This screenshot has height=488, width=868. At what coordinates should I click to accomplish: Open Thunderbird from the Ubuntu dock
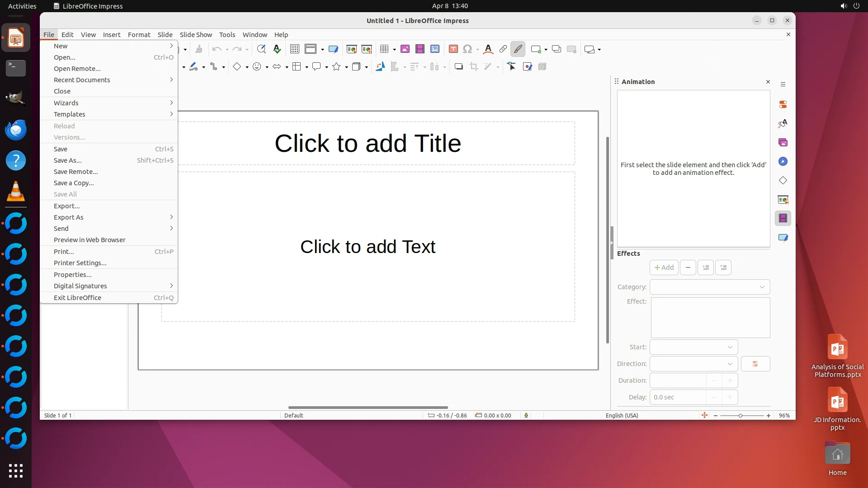[16, 130]
